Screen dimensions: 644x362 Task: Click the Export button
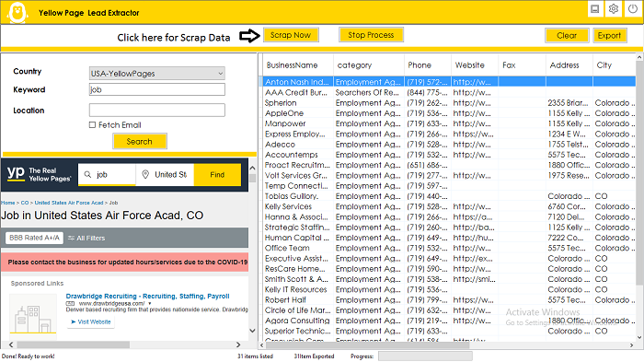click(x=609, y=35)
